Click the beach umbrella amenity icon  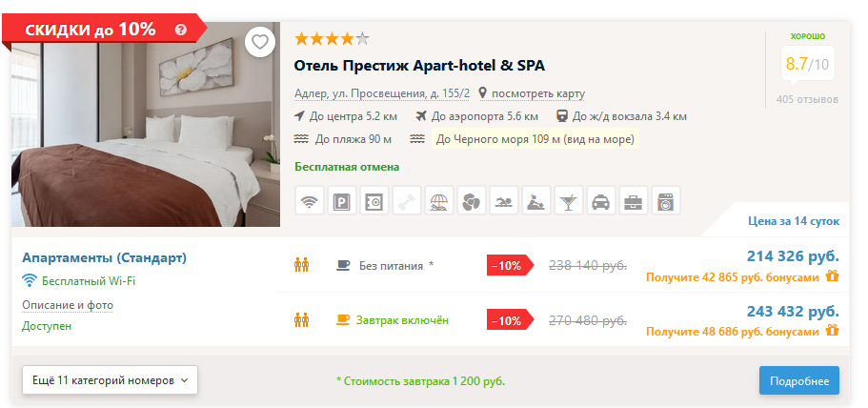click(439, 200)
